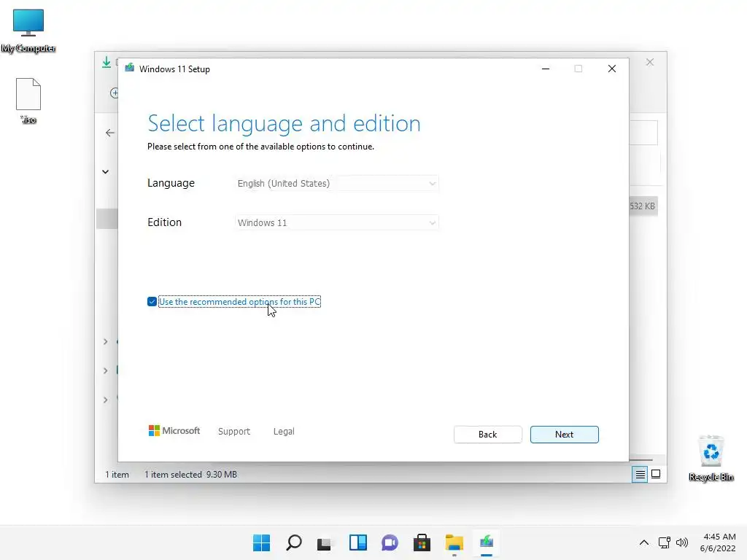Open Microsoft Store from taskbar
The width and height of the screenshot is (747, 560).
click(422, 542)
